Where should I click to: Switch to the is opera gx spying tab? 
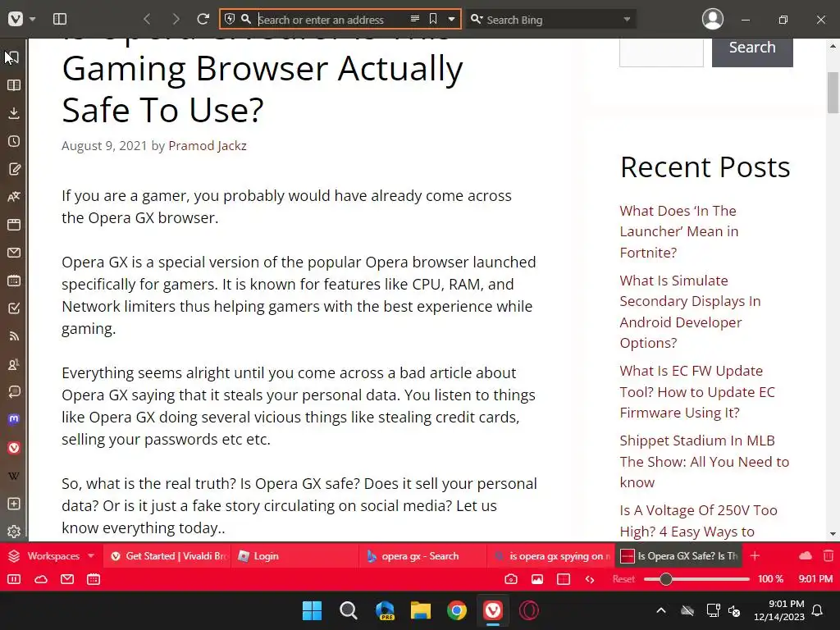[551, 556]
